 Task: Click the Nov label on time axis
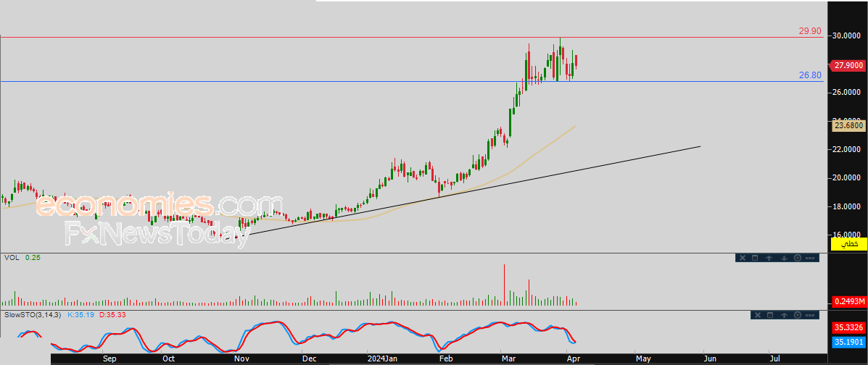[x=241, y=358]
